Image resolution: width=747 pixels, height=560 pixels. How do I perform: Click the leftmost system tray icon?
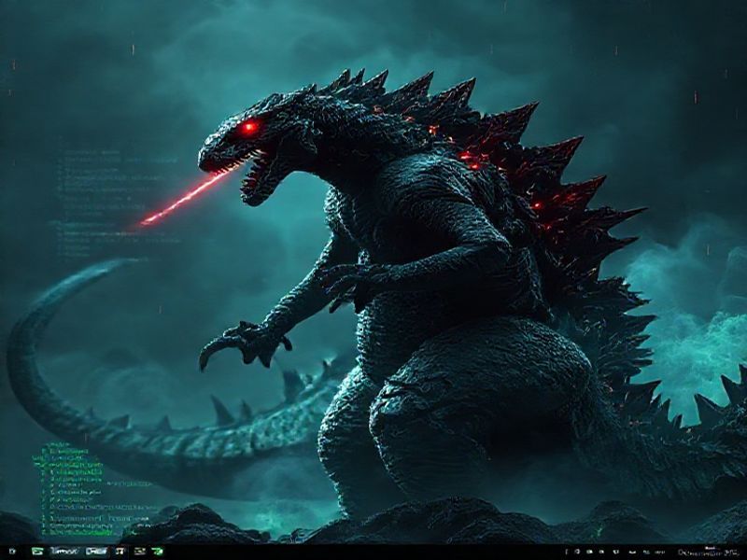click(567, 552)
